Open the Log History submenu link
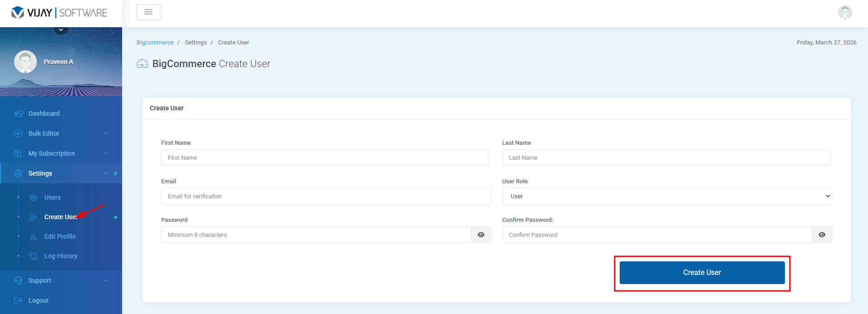This screenshot has height=314, width=868. pyautogui.click(x=61, y=256)
